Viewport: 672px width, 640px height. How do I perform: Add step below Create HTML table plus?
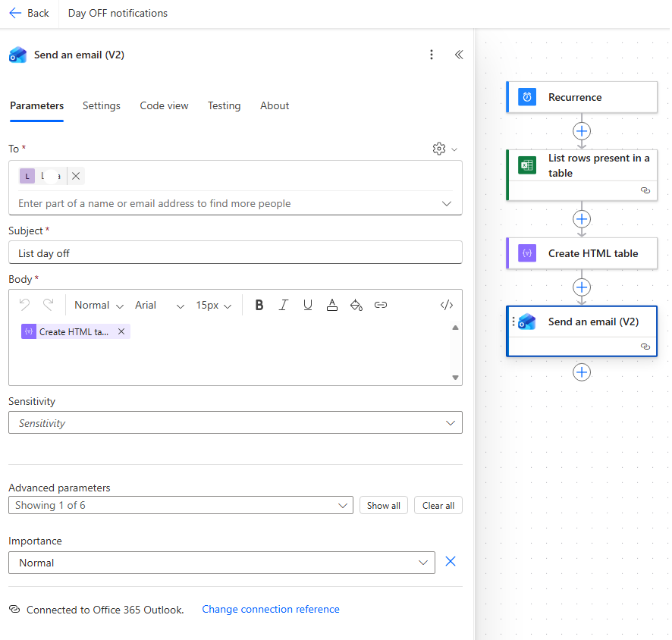point(582,287)
